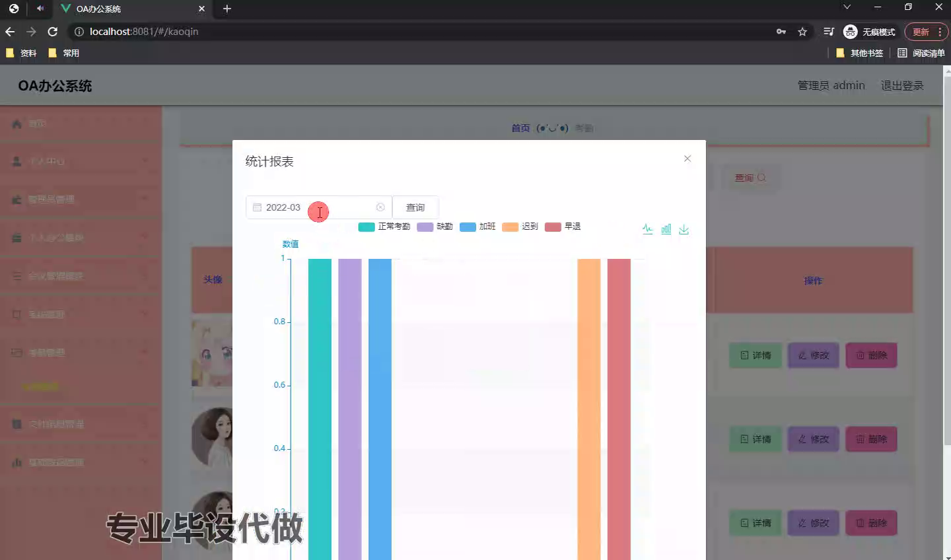Open the 资料 bookmark folder

[x=21, y=53]
